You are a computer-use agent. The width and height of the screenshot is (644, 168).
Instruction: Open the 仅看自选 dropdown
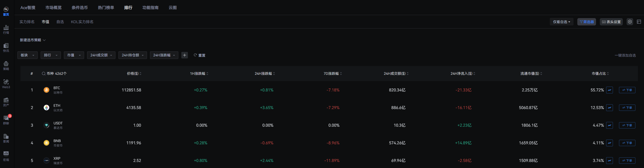561,22
